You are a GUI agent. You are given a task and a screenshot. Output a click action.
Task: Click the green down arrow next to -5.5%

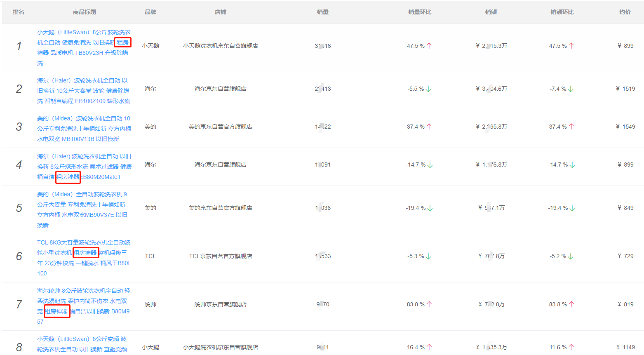pos(428,89)
